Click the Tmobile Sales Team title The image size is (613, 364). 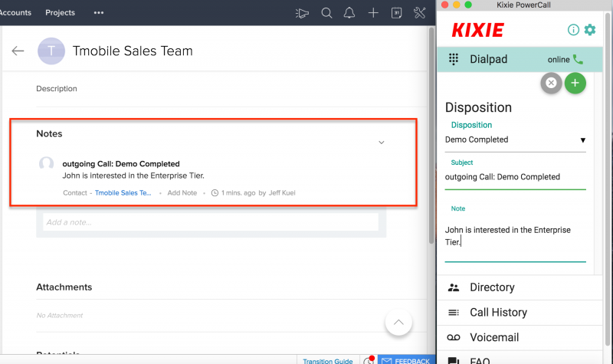[x=133, y=51]
